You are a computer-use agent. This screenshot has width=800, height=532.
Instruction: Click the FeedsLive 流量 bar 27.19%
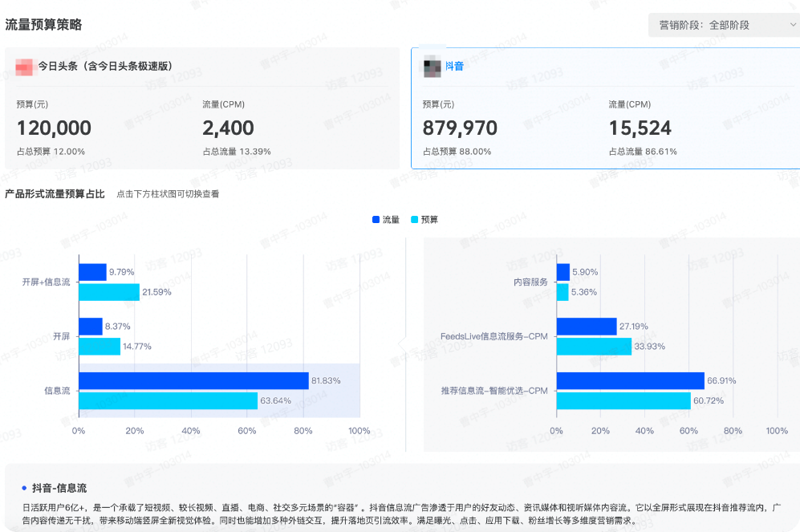[x=587, y=327]
